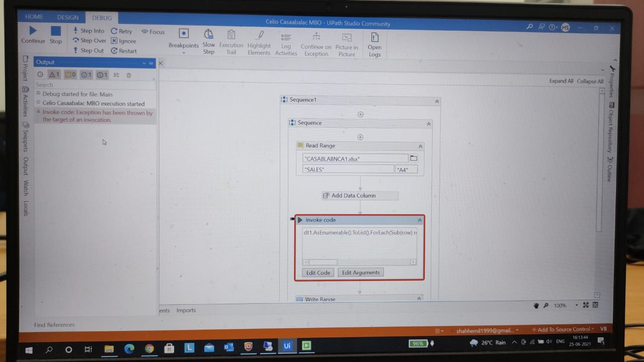Viewport: 644px width, 362px height.
Task: Open the Output panel options dropdown arrow
Action: pos(144,63)
